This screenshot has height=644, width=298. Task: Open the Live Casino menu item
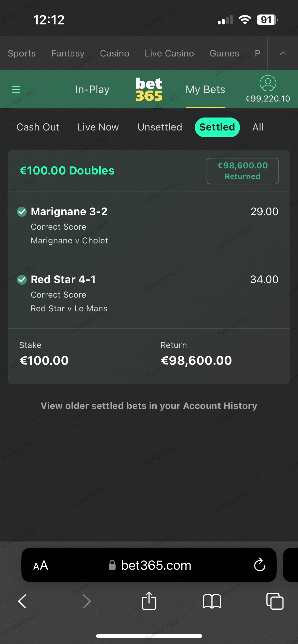(x=169, y=53)
